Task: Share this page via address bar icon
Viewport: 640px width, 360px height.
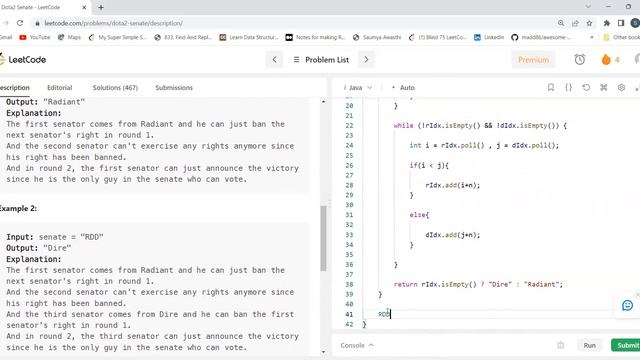Action: 575,23
